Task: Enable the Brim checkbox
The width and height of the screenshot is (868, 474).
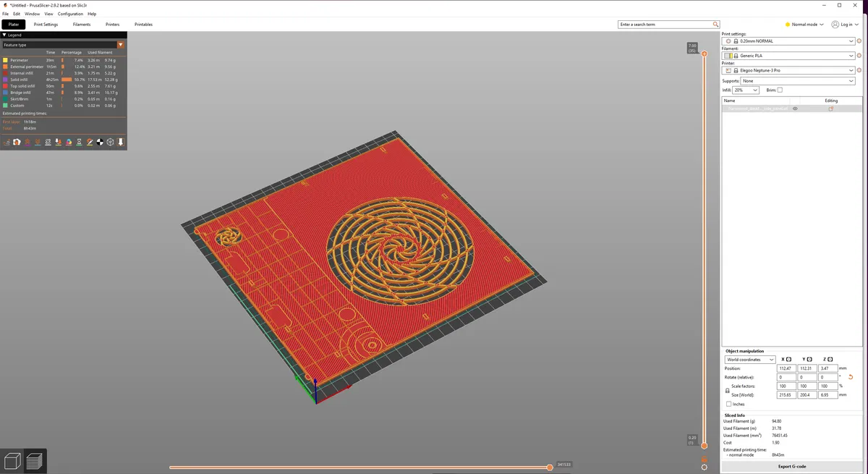Action: [780, 90]
